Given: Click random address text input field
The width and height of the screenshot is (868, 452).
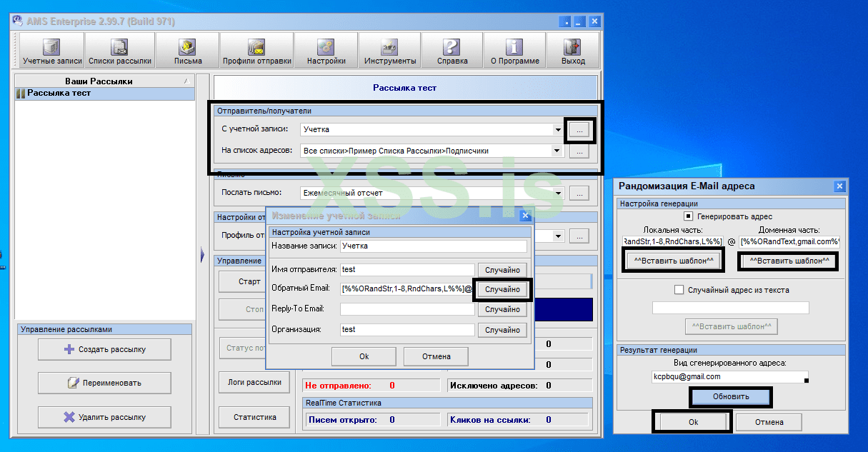Looking at the screenshot, I should [731, 308].
